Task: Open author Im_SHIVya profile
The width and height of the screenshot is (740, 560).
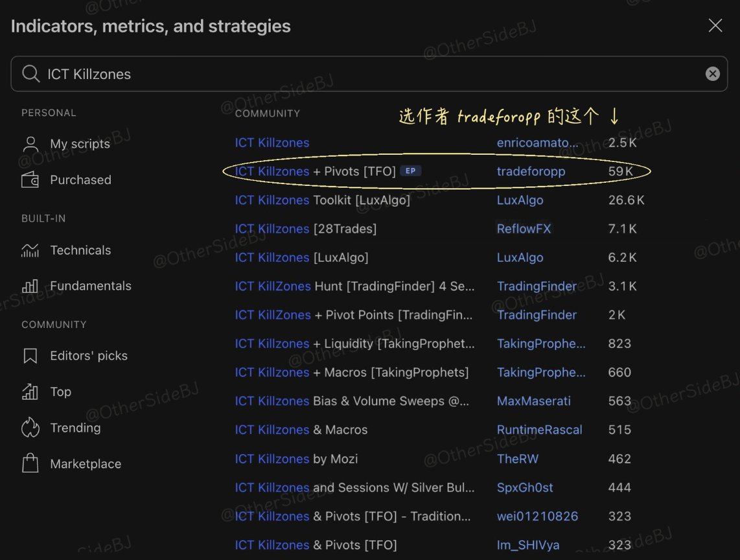Action: click(x=528, y=545)
